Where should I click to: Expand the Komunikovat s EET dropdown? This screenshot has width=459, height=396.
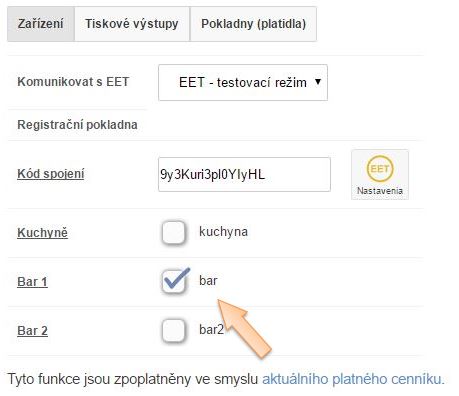[x=243, y=82]
